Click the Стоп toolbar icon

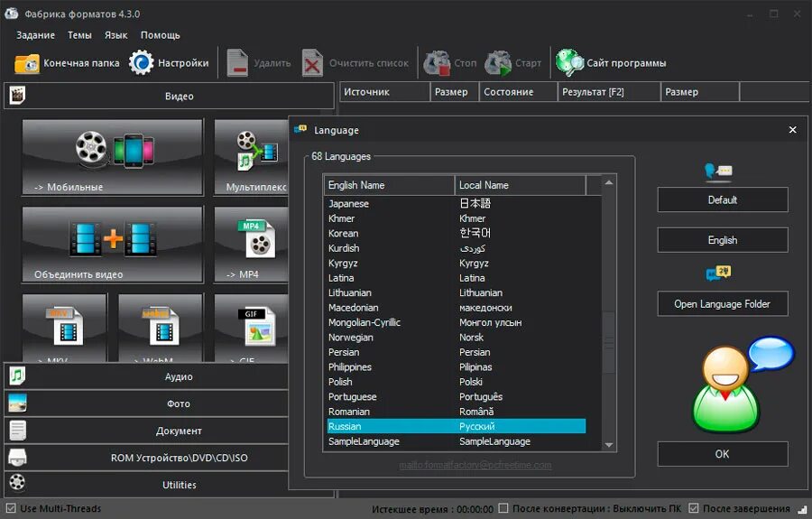pyautogui.click(x=437, y=62)
